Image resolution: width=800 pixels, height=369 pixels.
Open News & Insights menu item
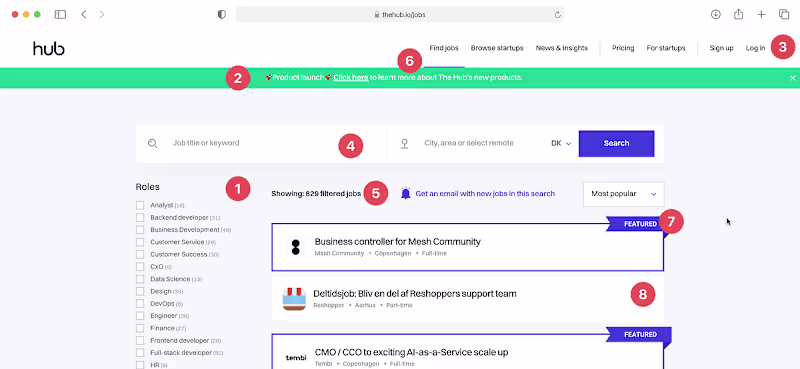pyautogui.click(x=562, y=48)
